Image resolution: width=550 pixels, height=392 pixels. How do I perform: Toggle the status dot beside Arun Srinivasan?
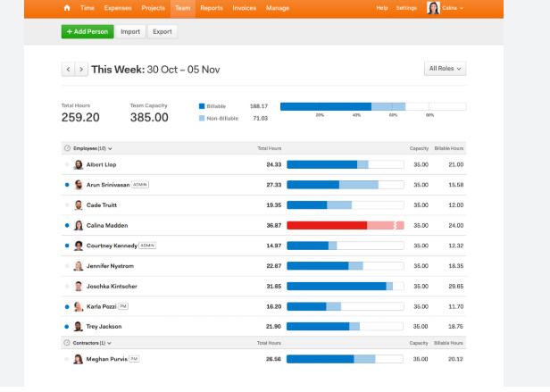pos(67,185)
